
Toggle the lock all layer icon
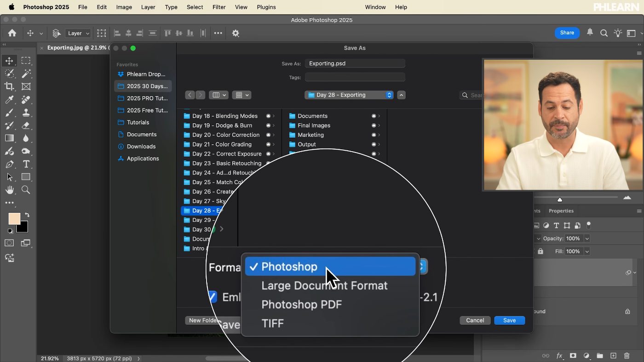pos(540,251)
